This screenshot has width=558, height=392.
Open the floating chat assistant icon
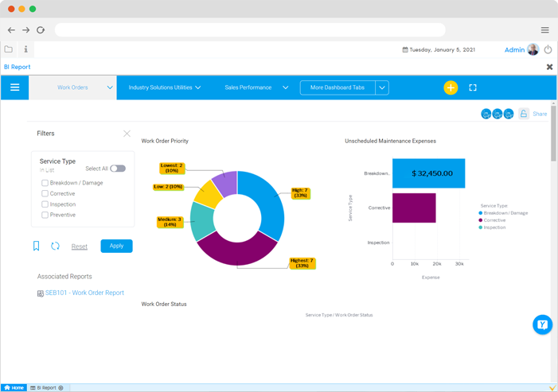pyautogui.click(x=542, y=324)
